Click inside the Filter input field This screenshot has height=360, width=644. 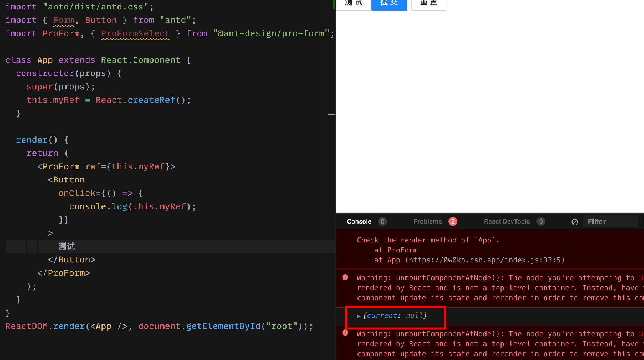click(x=611, y=221)
